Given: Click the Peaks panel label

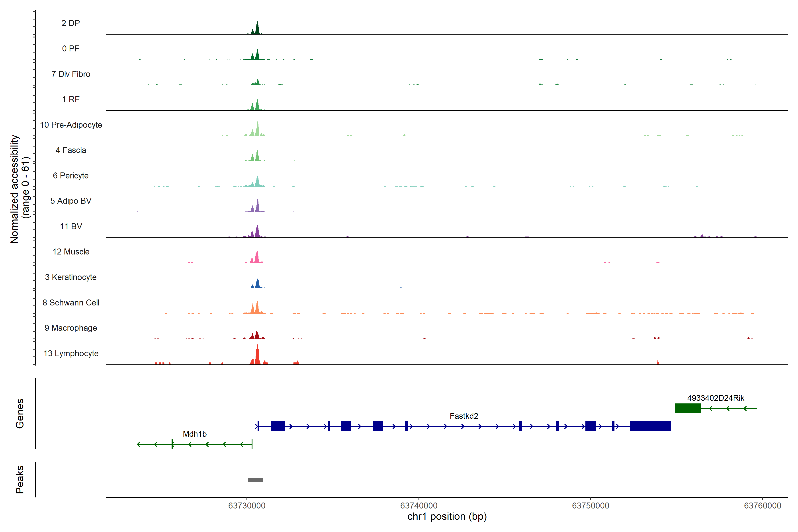Looking at the screenshot, I should (20, 479).
